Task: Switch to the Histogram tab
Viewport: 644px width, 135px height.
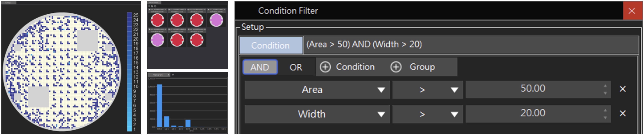Action: click(158, 75)
